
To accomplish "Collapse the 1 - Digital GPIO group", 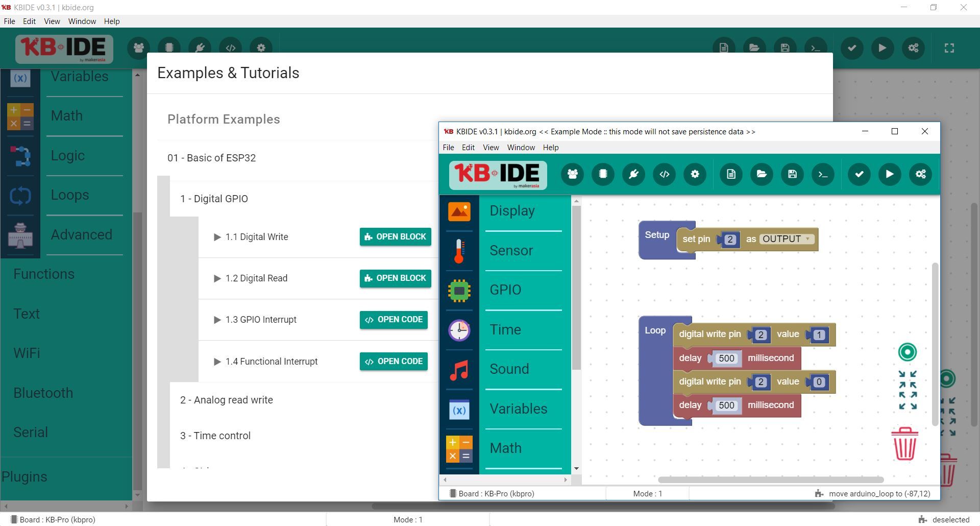I will 214,199.
